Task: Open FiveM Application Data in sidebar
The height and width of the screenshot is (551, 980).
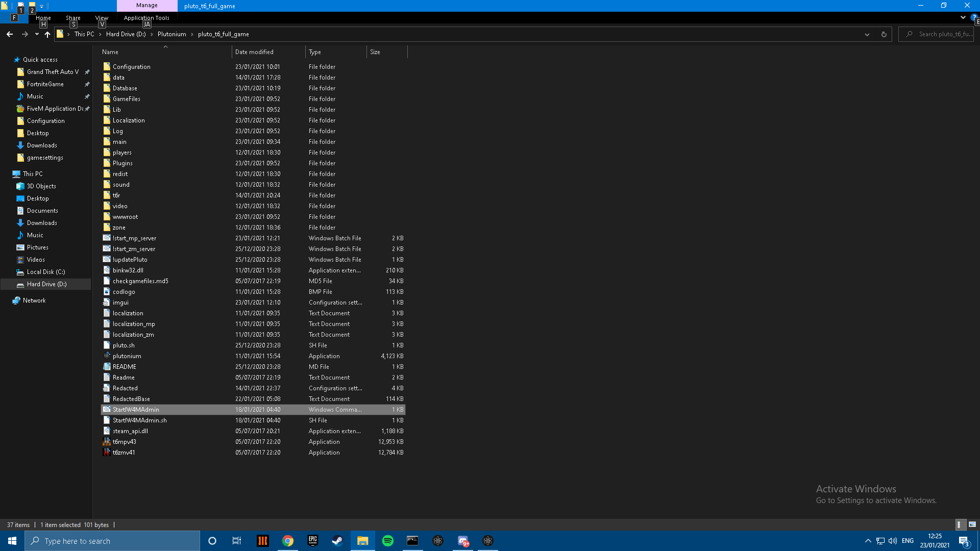Action: [x=55, y=109]
